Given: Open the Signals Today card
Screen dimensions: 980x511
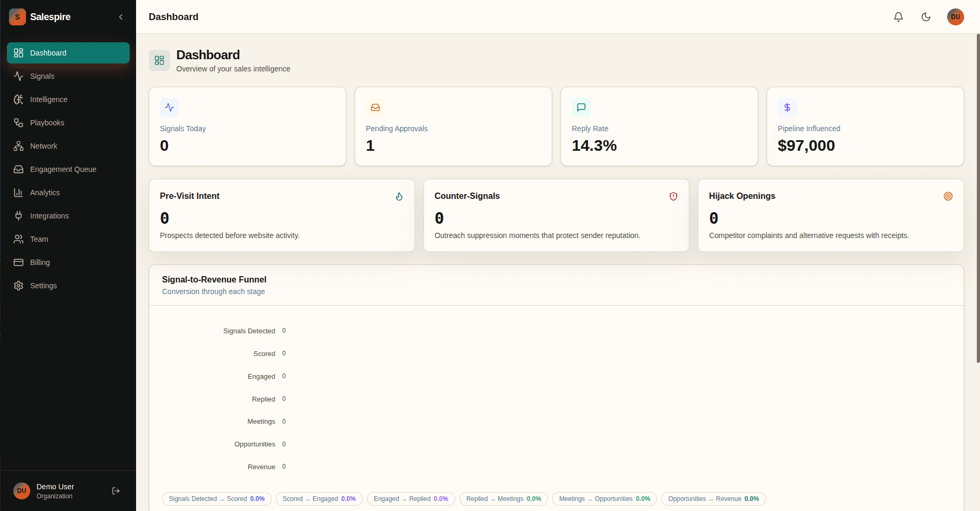Looking at the screenshot, I should 247,126.
